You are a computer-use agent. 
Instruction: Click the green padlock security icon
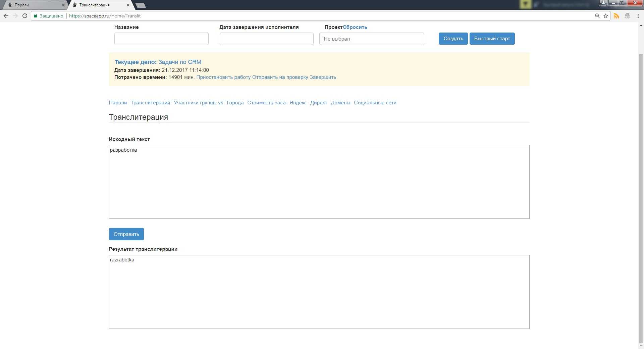[x=36, y=16]
